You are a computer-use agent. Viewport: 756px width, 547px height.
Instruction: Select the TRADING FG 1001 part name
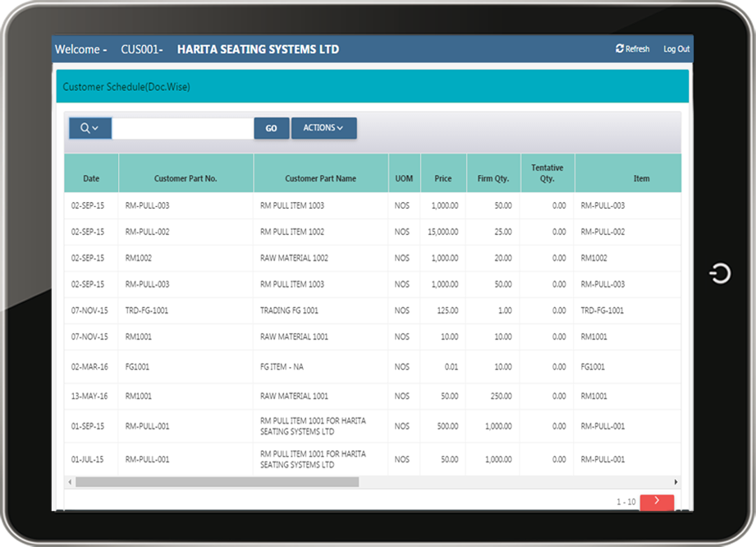(289, 310)
